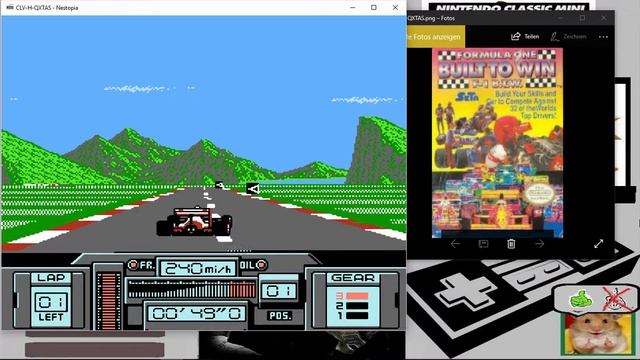The width and height of the screenshot is (640, 360).
Task: Click the vertical red fuel gauge bar
Action: coord(109,300)
